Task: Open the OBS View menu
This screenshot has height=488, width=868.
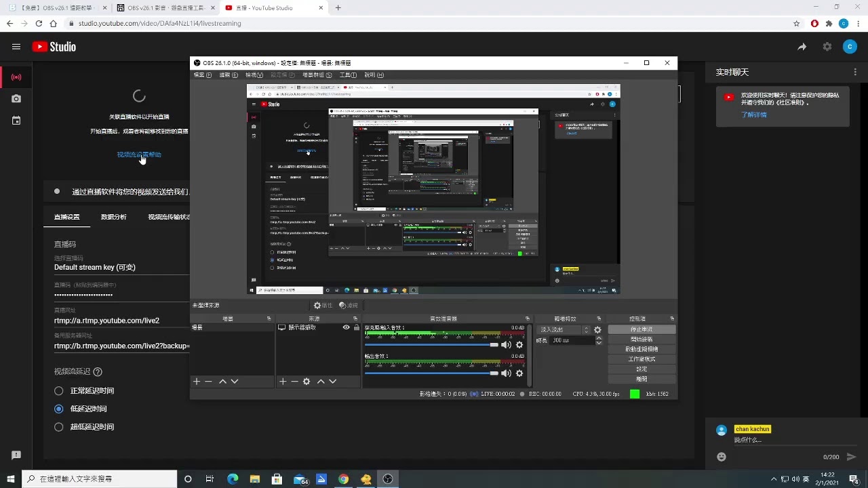Action: pyautogui.click(x=254, y=75)
